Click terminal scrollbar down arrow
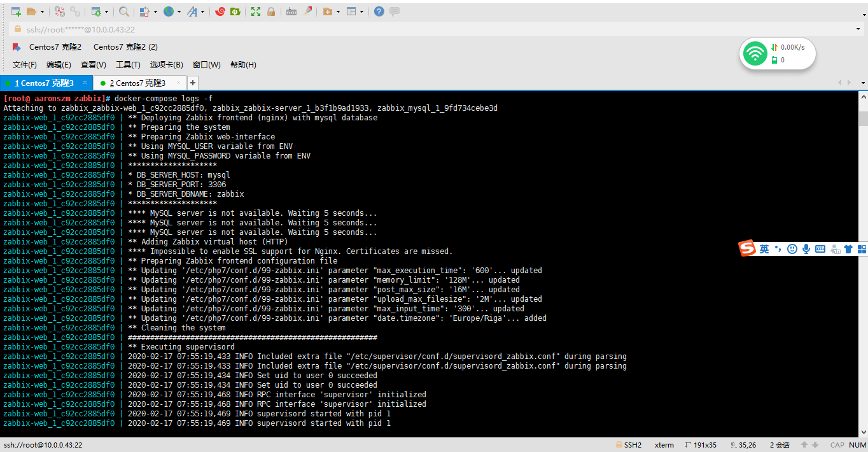The width and height of the screenshot is (868, 452). 864,433
